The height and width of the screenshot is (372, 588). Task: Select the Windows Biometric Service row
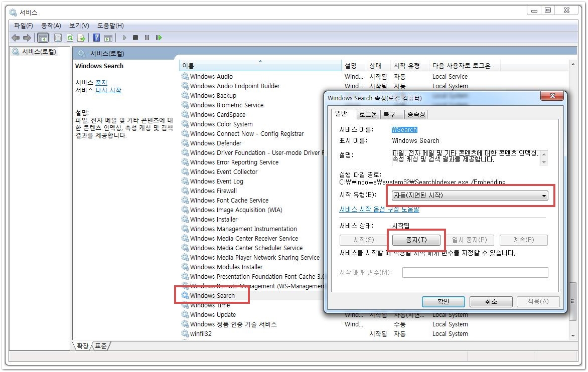click(226, 105)
